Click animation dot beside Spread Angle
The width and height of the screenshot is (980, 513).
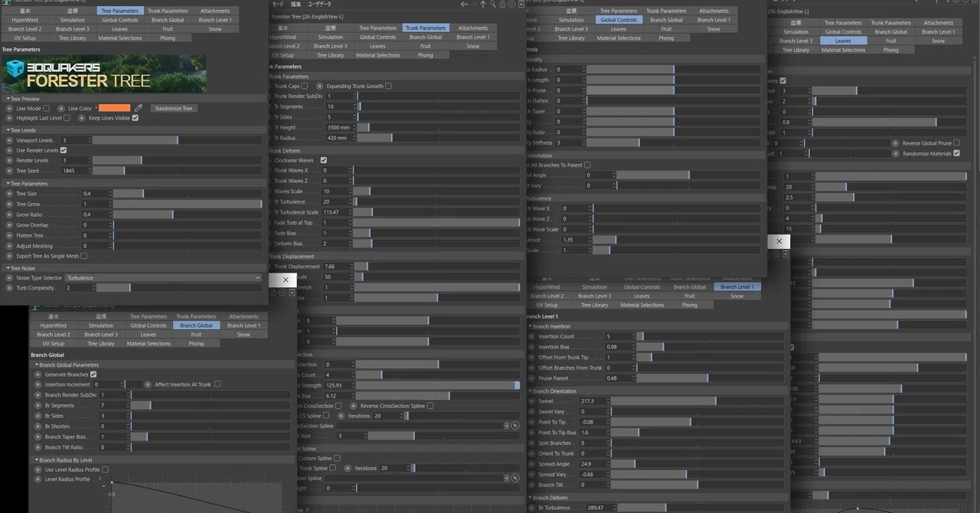531,464
